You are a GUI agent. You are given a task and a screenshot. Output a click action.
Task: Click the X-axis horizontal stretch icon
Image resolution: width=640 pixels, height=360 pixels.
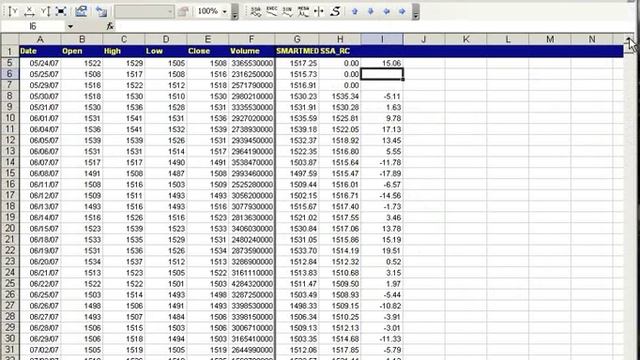[29, 11]
